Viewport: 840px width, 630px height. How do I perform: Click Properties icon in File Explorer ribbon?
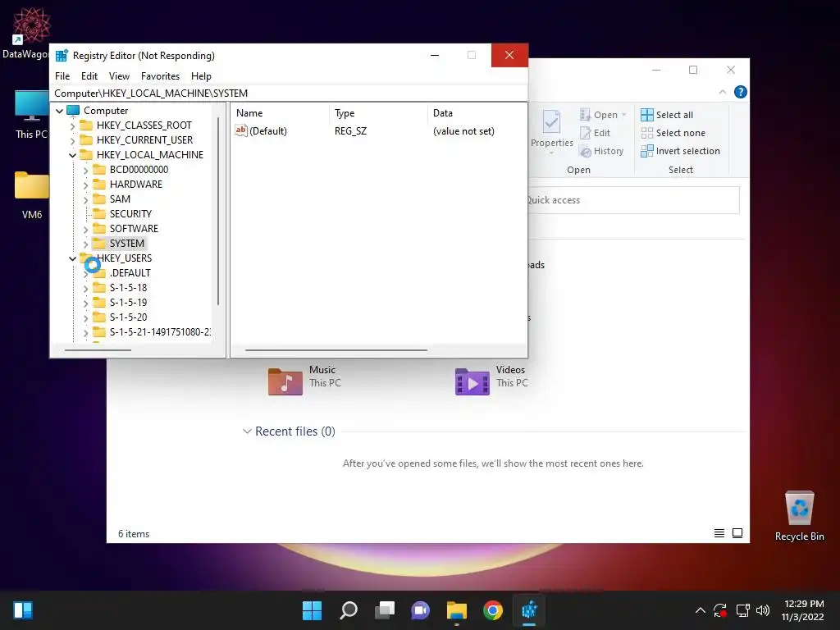[551, 122]
